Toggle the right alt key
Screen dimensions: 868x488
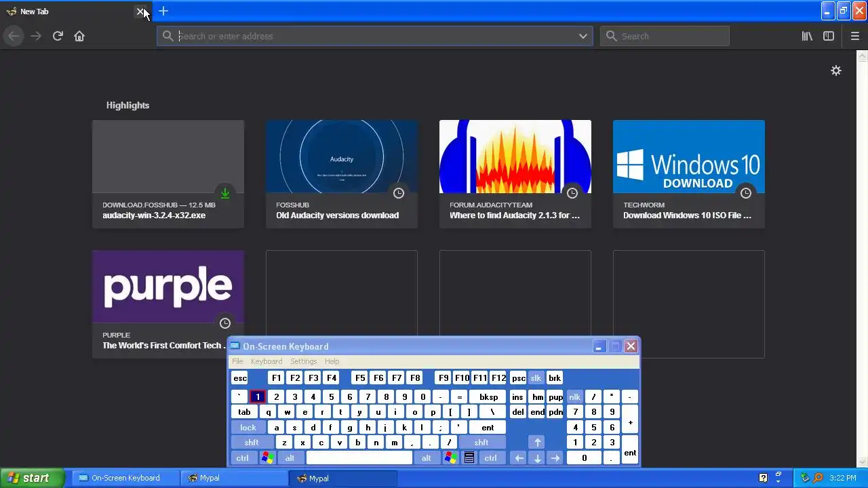tap(426, 458)
